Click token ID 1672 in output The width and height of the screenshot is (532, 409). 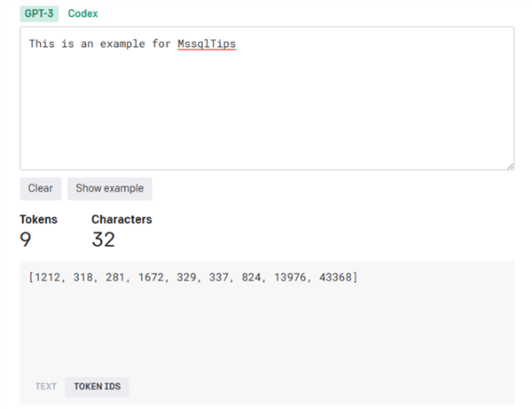[156, 278]
